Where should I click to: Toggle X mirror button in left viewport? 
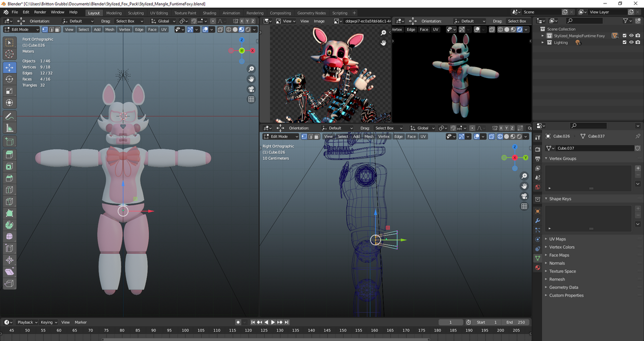click(x=242, y=21)
